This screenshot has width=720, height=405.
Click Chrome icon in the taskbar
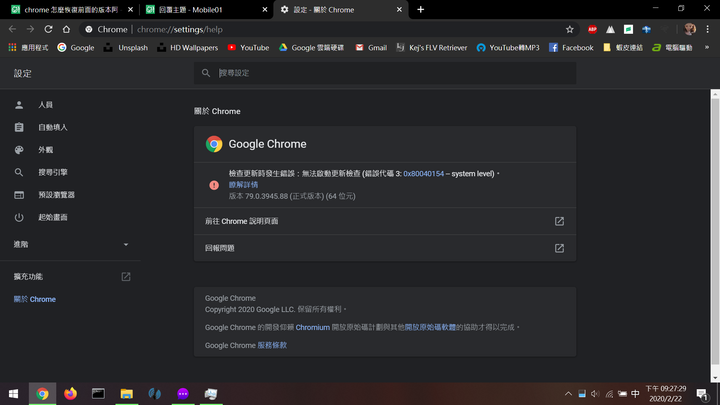[x=42, y=394]
